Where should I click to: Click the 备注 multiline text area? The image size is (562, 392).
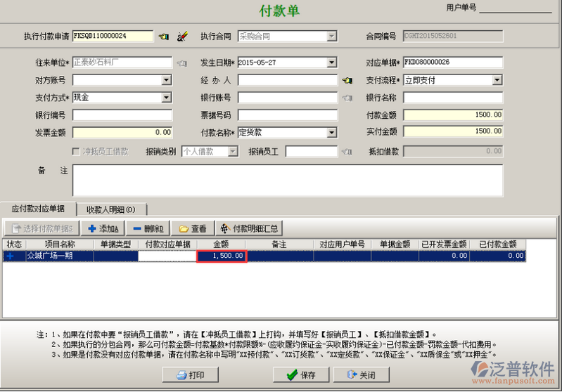(x=288, y=181)
